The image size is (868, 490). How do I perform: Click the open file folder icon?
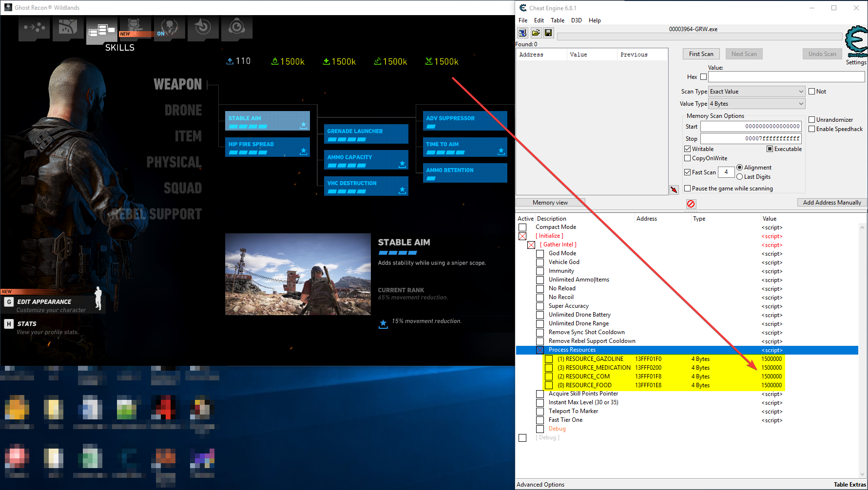tap(536, 33)
